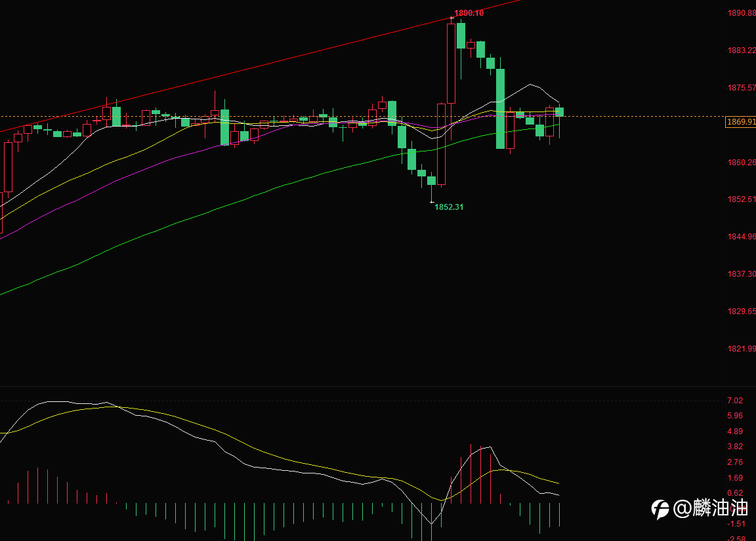Click the MACD axis value 4.89
This screenshot has height=541, width=756.
[735, 431]
